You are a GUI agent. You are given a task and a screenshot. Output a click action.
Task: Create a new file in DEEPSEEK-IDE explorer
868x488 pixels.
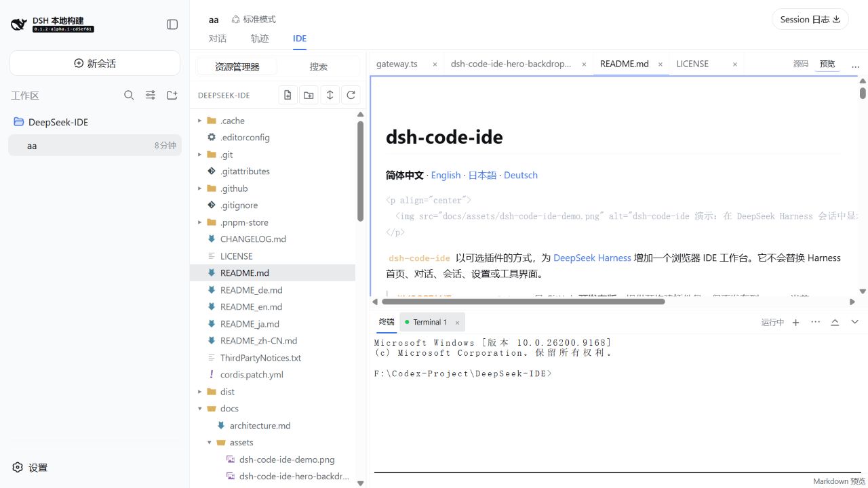click(x=288, y=95)
